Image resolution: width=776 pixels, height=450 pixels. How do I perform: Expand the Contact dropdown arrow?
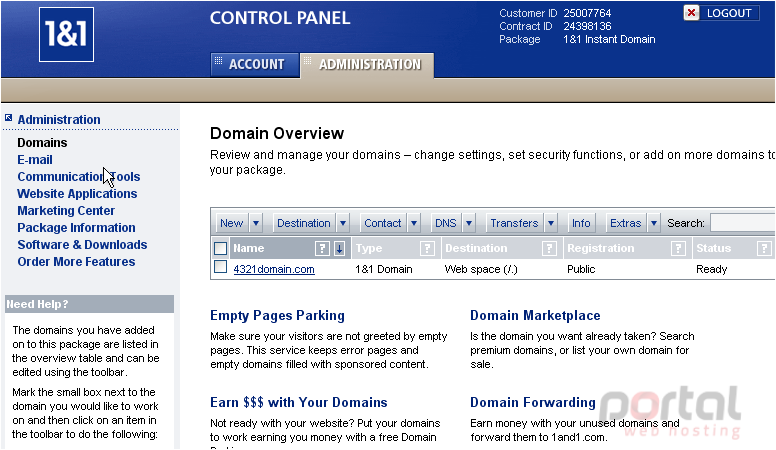(414, 223)
